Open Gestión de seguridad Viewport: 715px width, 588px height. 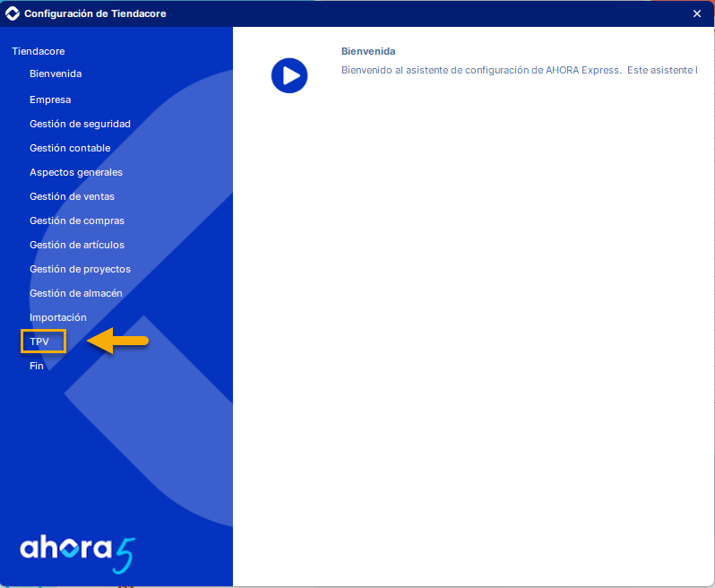81,124
